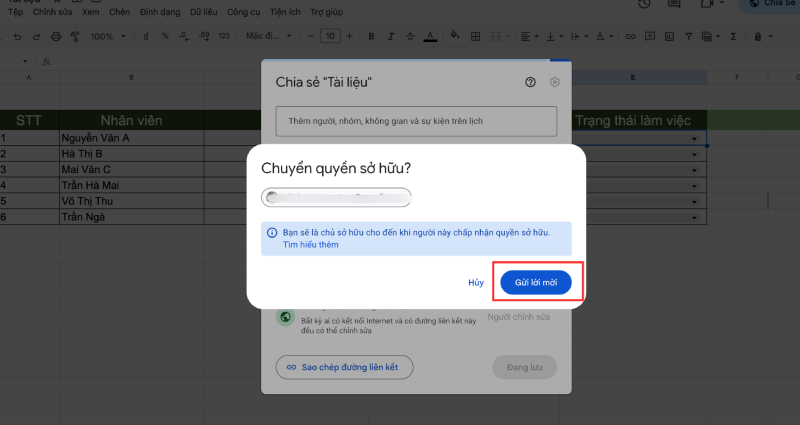The height and width of the screenshot is (425, 800).
Task: Click Sao chép đường liên kết button
Action: (344, 367)
